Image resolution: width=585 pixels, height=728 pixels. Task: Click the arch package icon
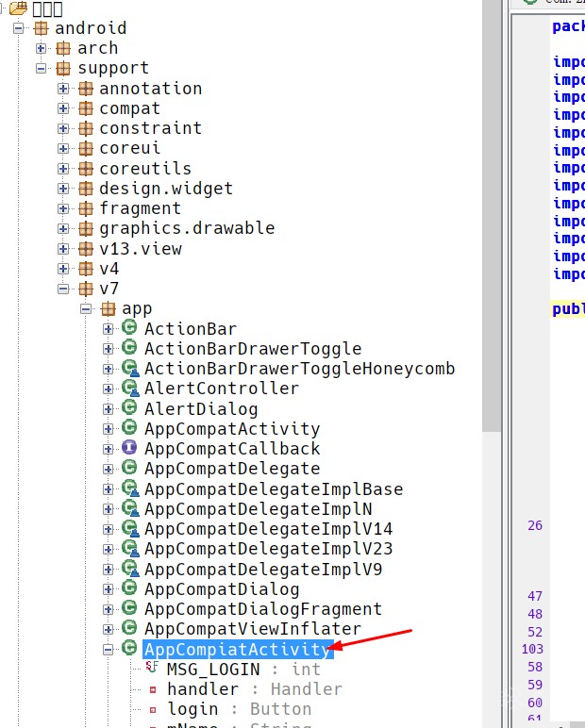(x=63, y=48)
